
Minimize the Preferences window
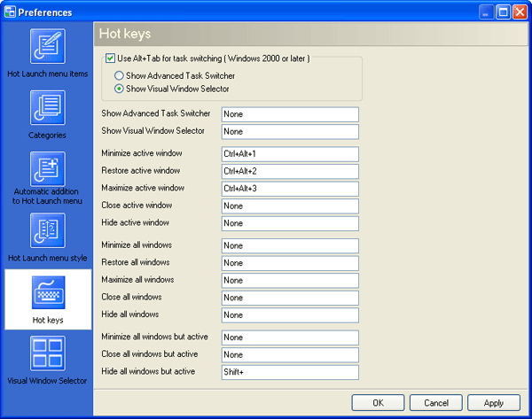coord(486,12)
